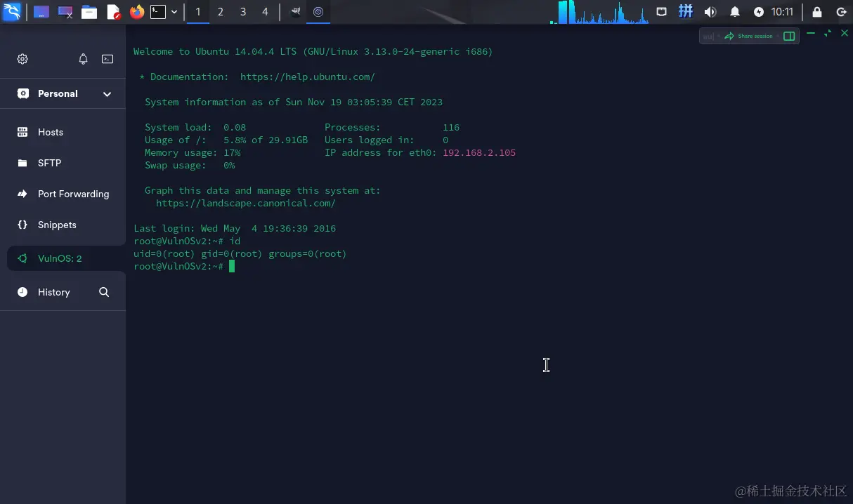Open Termius settings gear

click(x=22, y=59)
